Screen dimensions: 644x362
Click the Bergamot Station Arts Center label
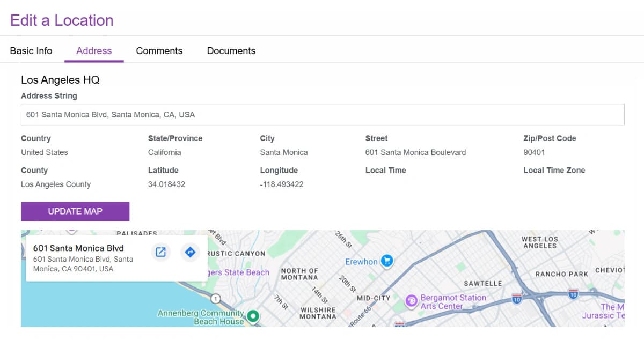coord(453,302)
